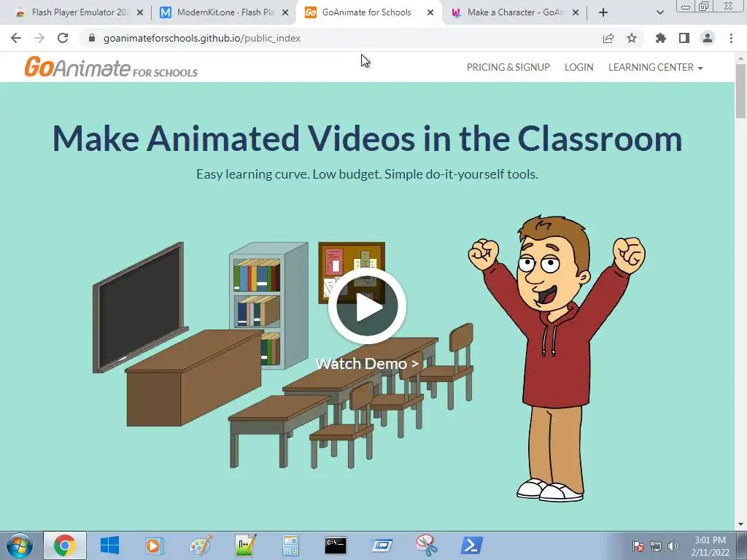Expand the Learning Center dropdown

tap(656, 67)
